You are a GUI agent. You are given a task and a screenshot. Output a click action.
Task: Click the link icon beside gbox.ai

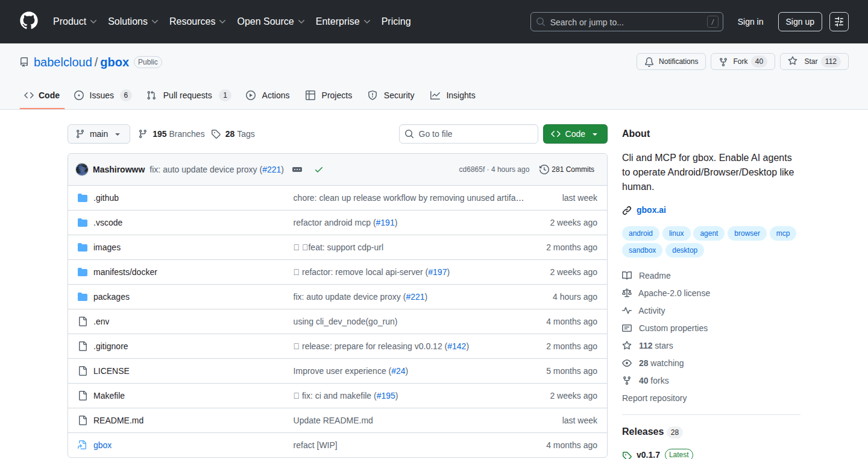tap(627, 211)
